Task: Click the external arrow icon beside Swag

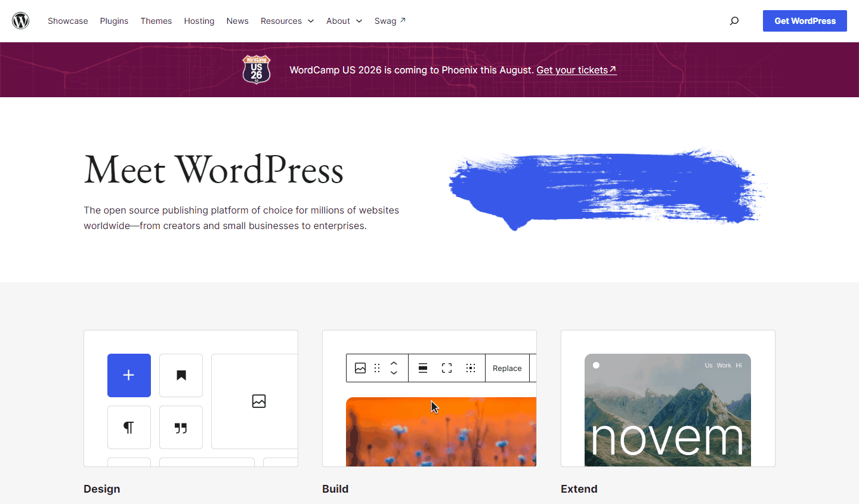Action: pyautogui.click(x=403, y=20)
